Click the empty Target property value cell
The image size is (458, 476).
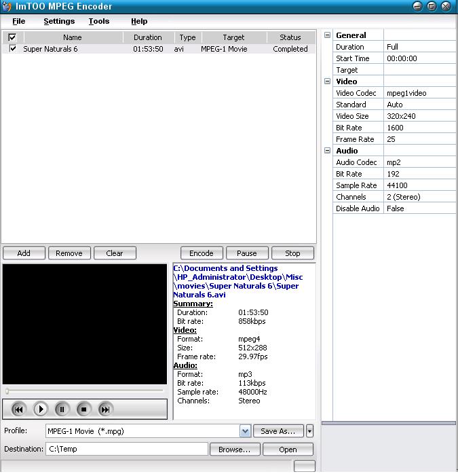(420, 70)
